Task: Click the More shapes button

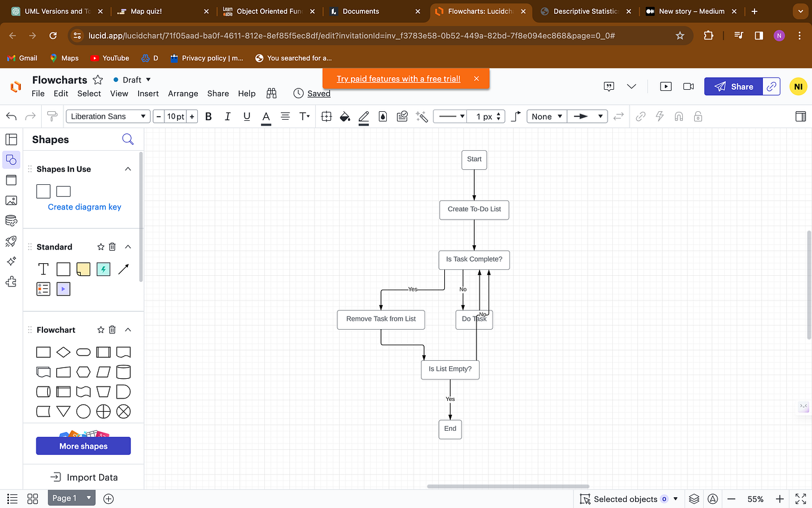Action: click(83, 446)
